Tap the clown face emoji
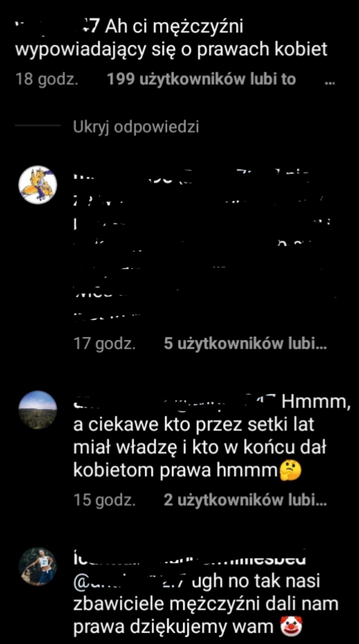359x644 pixels. [291, 626]
